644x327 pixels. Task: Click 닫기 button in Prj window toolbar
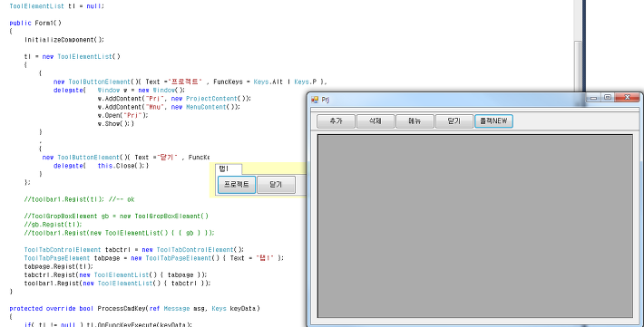[454, 121]
